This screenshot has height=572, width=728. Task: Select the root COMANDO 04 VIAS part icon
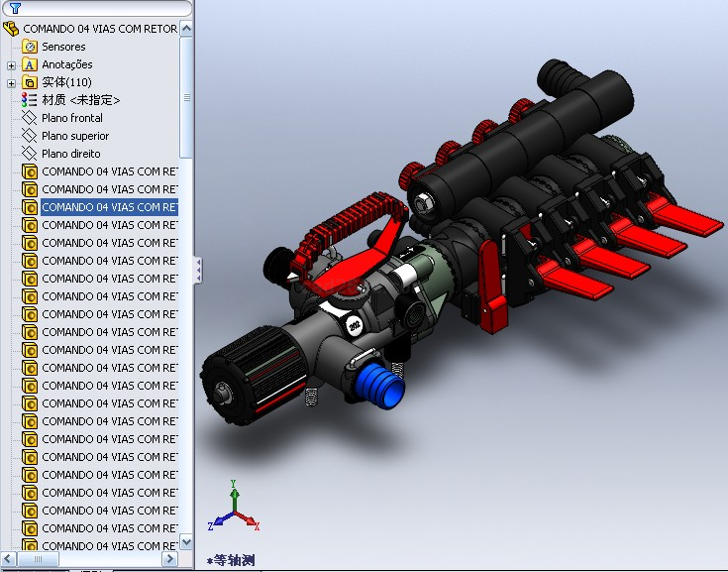pos(12,29)
